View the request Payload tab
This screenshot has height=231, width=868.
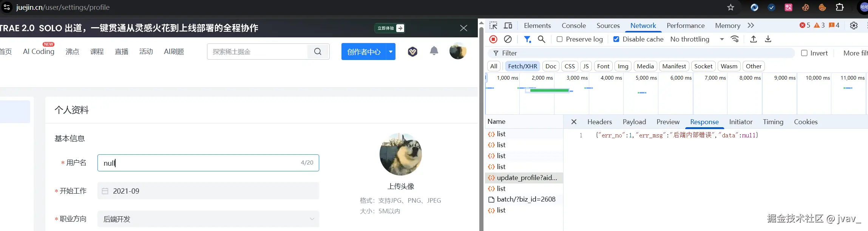tap(634, 122)
